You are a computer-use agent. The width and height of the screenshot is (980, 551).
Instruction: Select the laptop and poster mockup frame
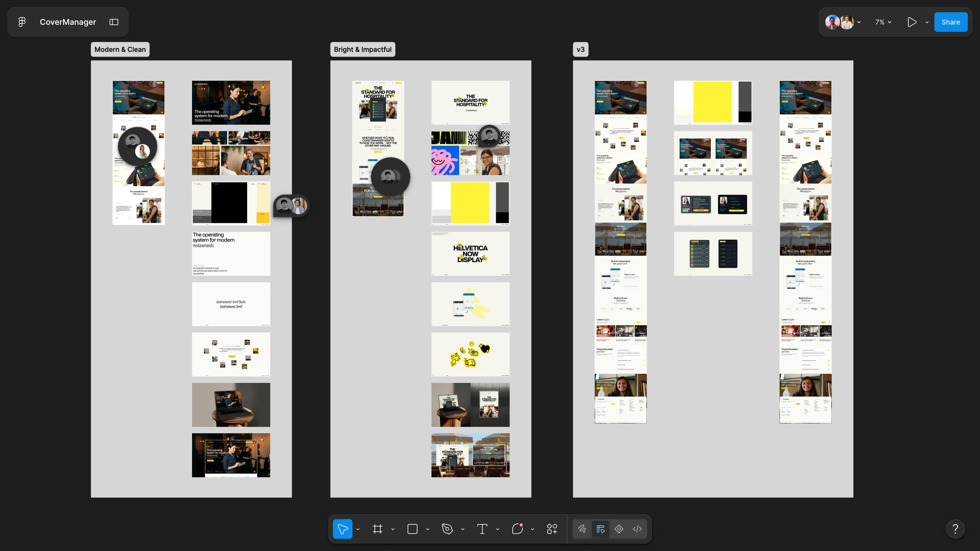click(x=471, y=405)
